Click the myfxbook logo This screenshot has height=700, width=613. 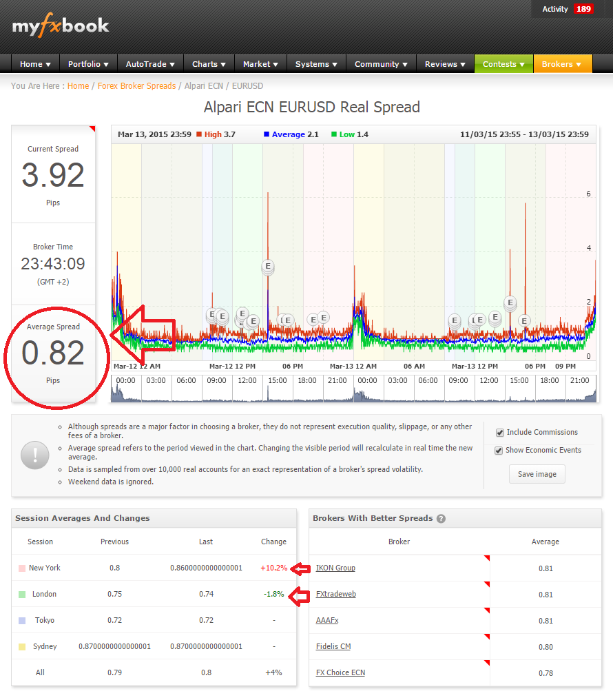click(x=60, y=25)
